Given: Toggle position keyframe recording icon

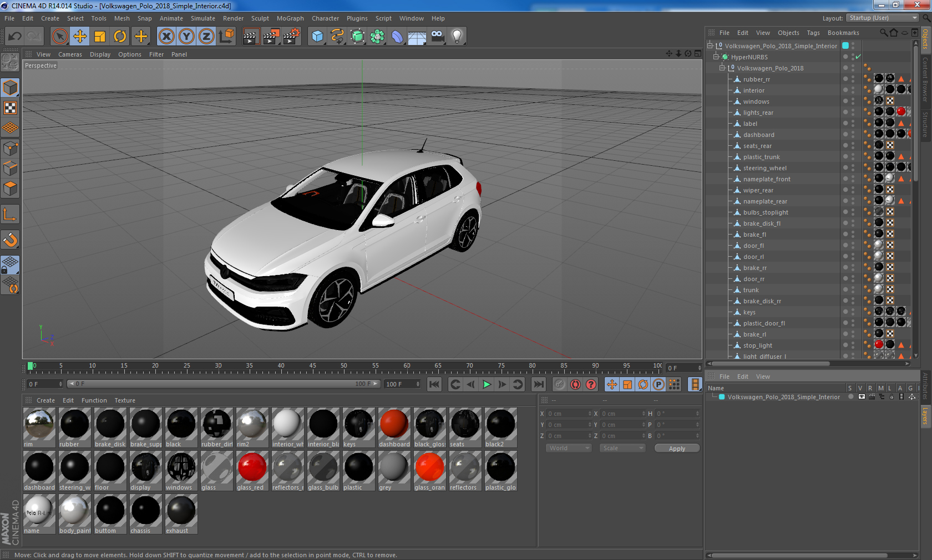Looking at the screenshot, I should (x=612, y=384).
